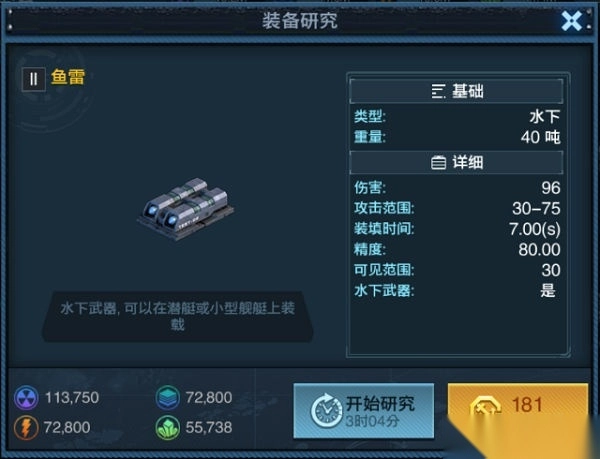Click the gold currency icon
The height and width of the screenshot is (459, 600).
click(x=485, y=407)
